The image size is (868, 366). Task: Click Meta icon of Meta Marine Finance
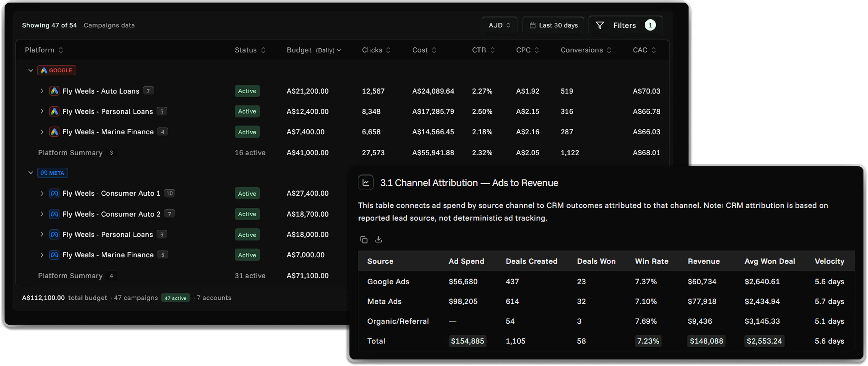click(54, 255)
